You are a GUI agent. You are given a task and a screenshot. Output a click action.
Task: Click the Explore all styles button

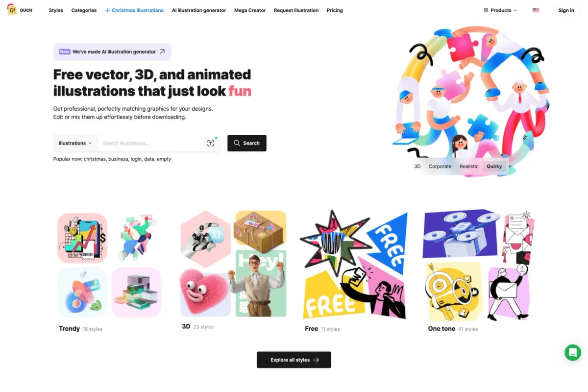point(294,360)
